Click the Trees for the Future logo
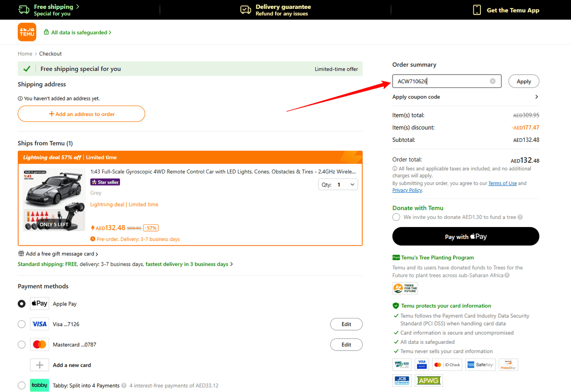This screenshot has width=571, height=392. (x=405, y=288)
